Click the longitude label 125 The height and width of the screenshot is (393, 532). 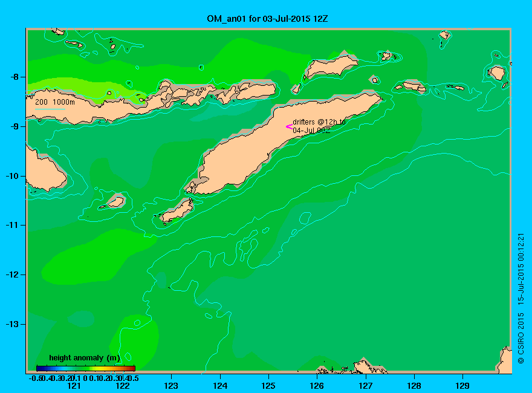(268, 386)
